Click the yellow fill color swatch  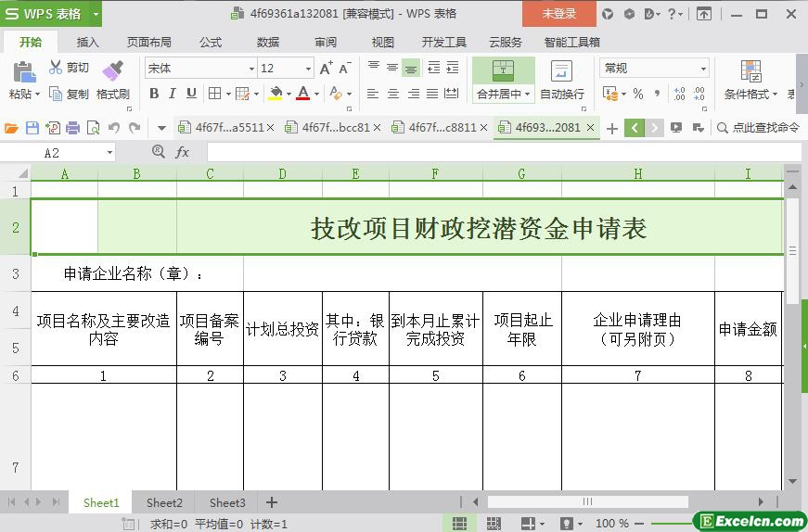(275, 94)
